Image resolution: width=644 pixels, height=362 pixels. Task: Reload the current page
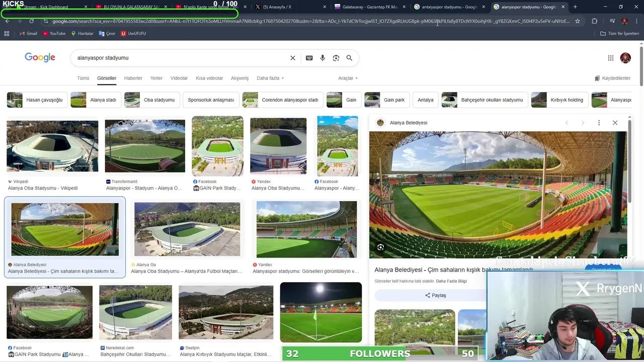click(x=31, y=21)
